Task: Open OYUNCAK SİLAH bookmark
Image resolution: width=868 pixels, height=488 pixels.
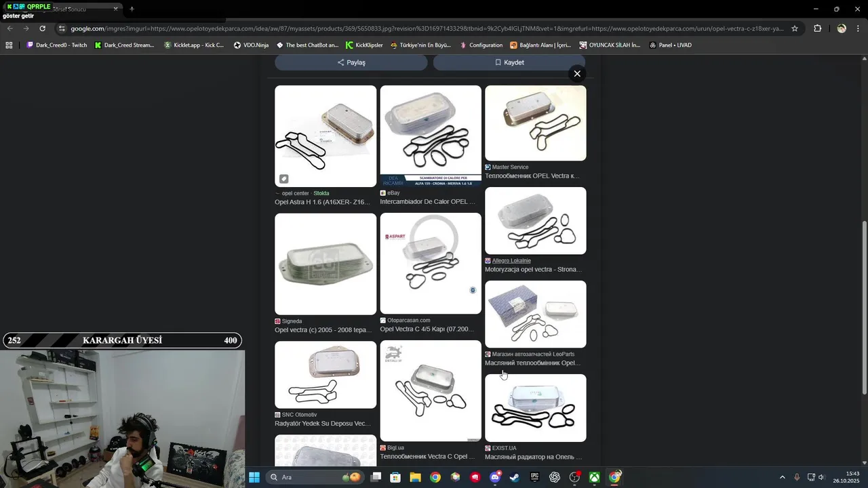Action: (x=610, y=45)
